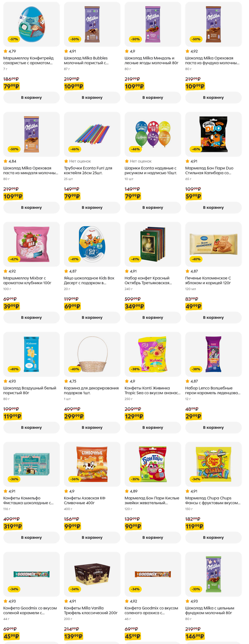
Task: Add Бон Пари Кислые змейки to cart
Action: 153,538
